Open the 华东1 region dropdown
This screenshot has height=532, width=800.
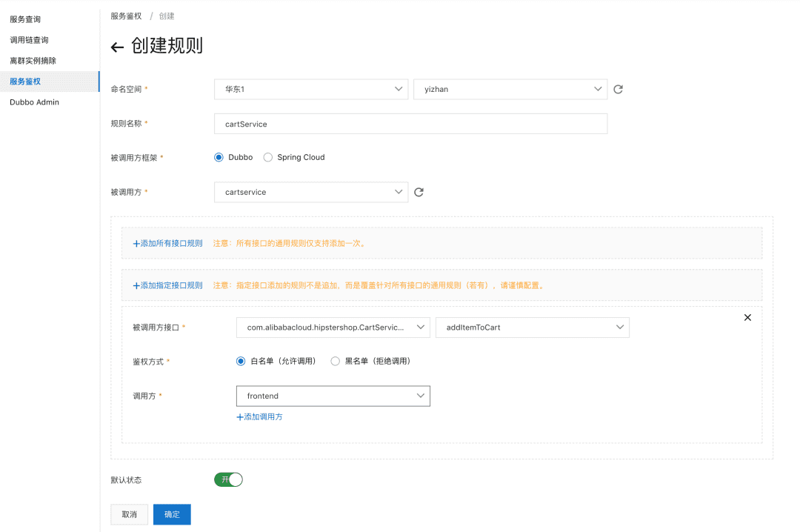[x=311, y=90]
